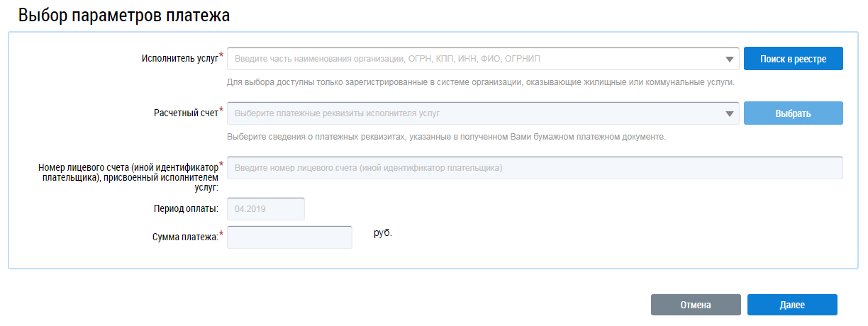Viewport: 868px width, 326px height.
Task: Proceed by clicking the Далее button
Action: pyautogui.click(x=792, y=305)
